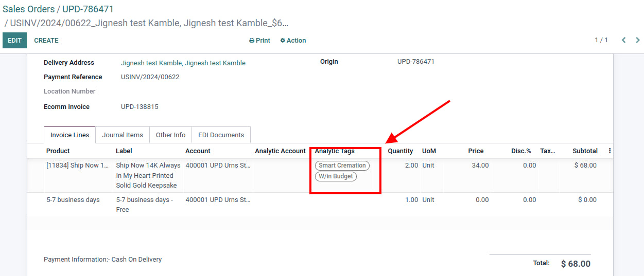Viewport: 644px width, 276px height.
Task: Select the EDI Documents tab
Action: [221, 135]
